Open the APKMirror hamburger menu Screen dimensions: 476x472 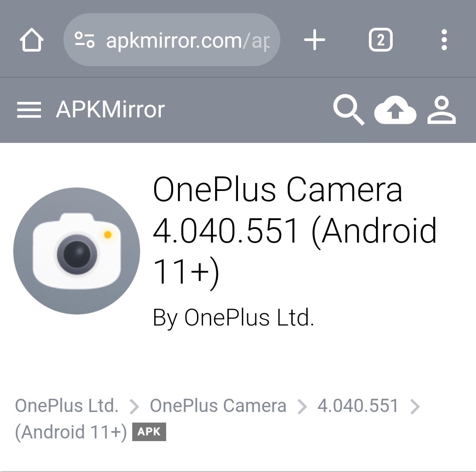[x=29, y=110]
